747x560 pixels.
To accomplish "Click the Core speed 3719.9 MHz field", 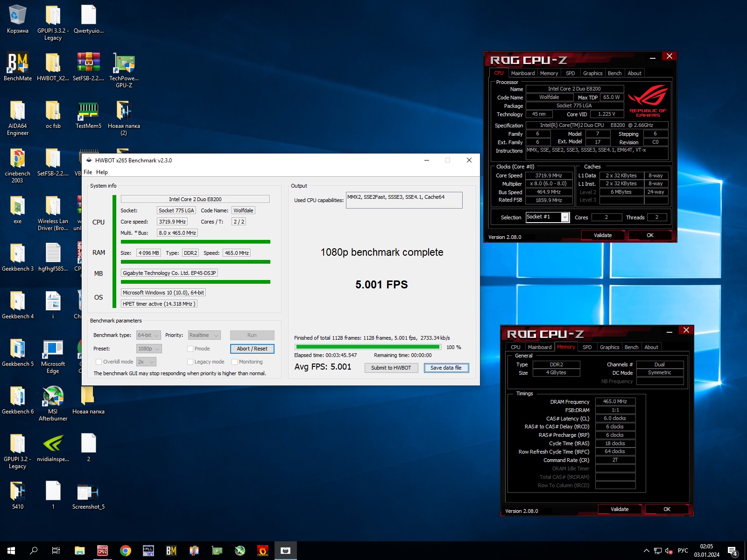I will point(172,222).
